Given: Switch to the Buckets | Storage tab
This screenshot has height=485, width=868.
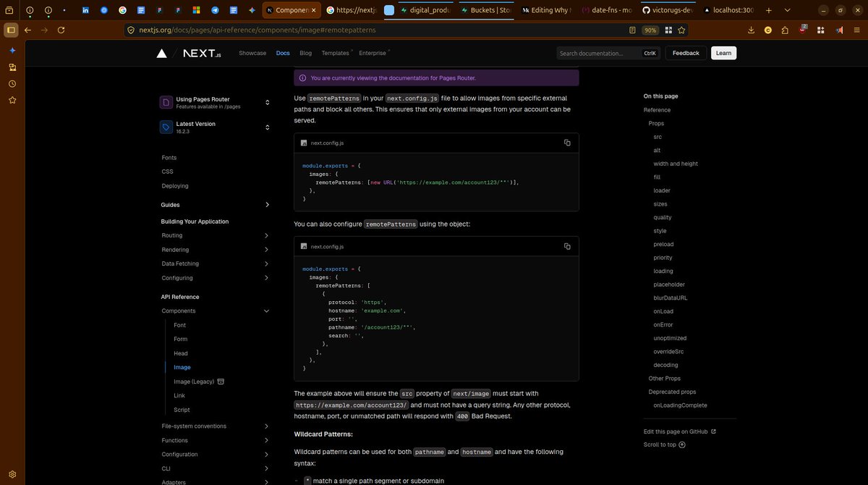Looking at the screenshot, I should (488, 11).
